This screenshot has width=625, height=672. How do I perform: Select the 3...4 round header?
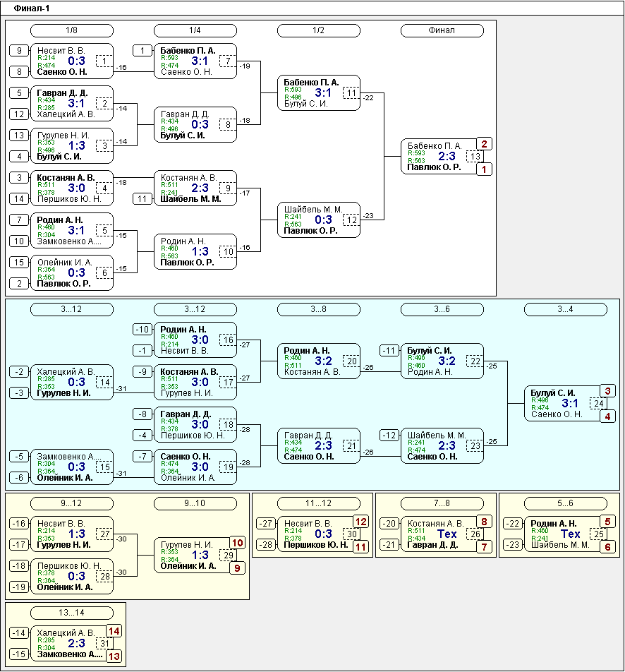565,309
